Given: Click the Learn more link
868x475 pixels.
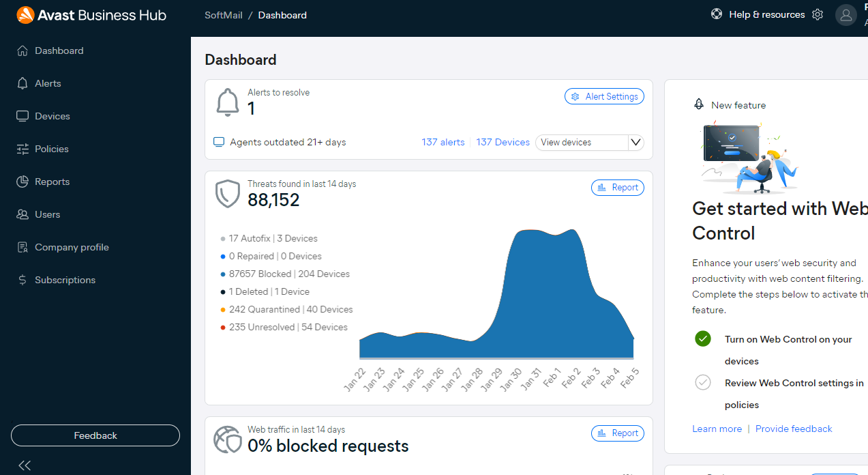Looking at the screenshot, I should [717, 429].
